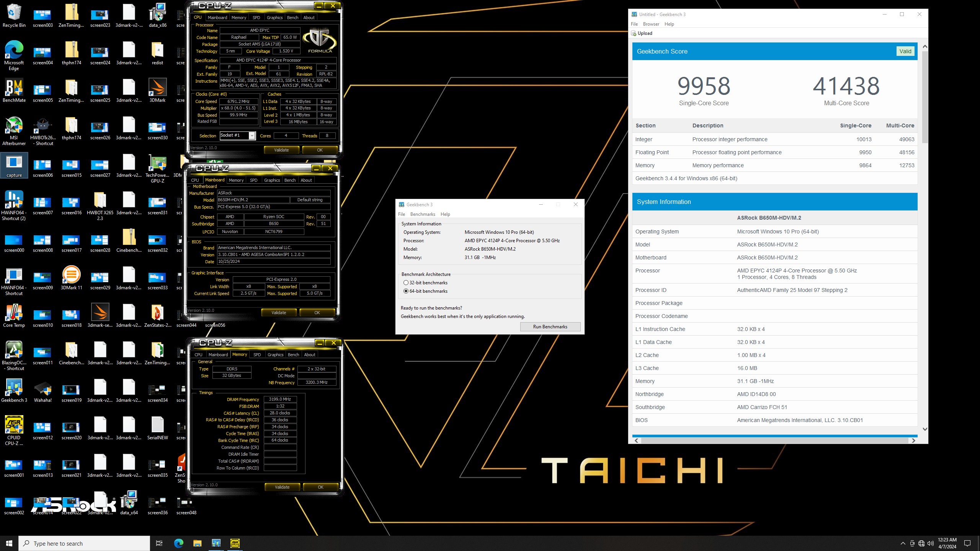Open the Wahaha! desktop icon
This screenshot has width=980, height=551.
[x=42, y=390]
